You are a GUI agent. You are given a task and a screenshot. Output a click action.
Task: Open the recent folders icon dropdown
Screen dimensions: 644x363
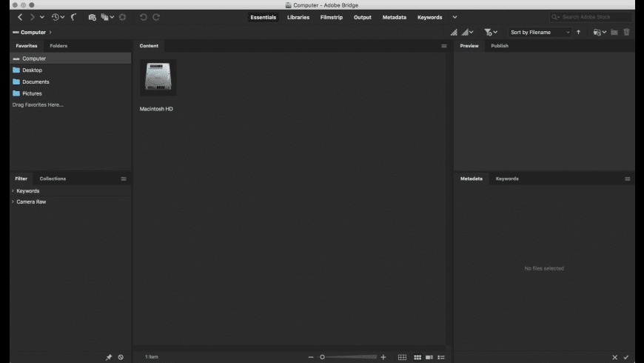(x=600, y=32)
